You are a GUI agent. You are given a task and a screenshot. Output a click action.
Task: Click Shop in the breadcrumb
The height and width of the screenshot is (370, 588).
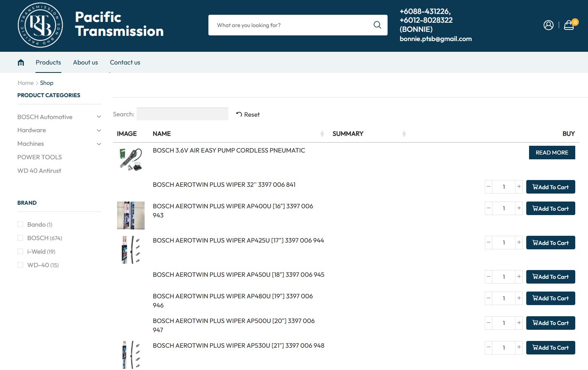[47, 83]
